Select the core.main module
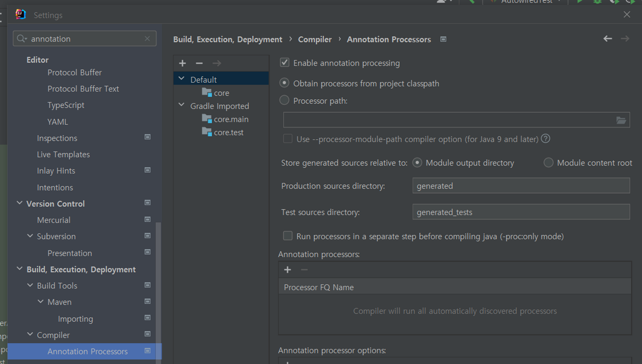The width and height of the screenshot is (642, 364). (x=225, y=119)
